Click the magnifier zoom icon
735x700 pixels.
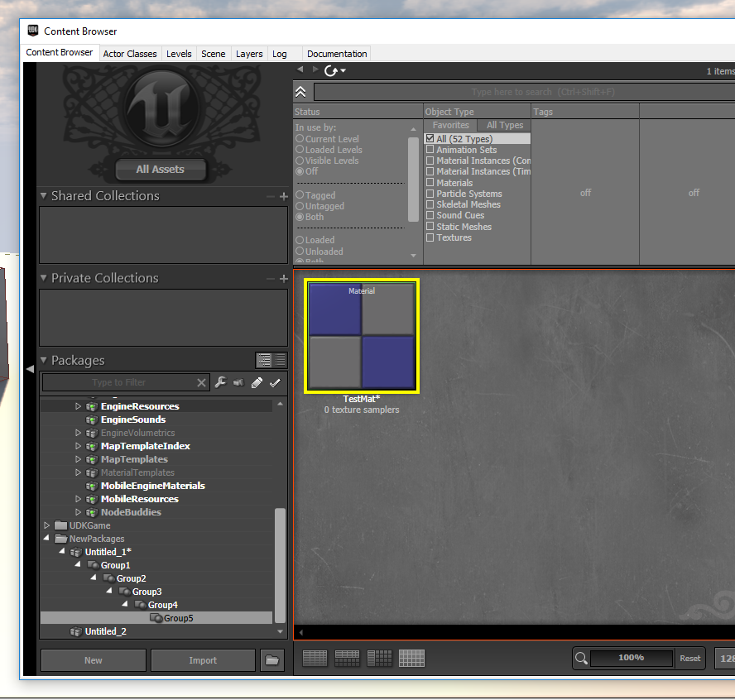coord(581,659)
